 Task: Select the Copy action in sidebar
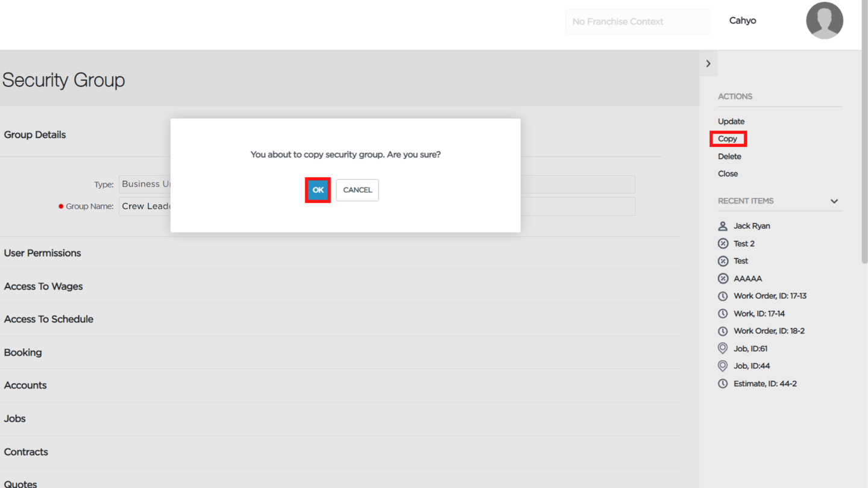(728, 139)
